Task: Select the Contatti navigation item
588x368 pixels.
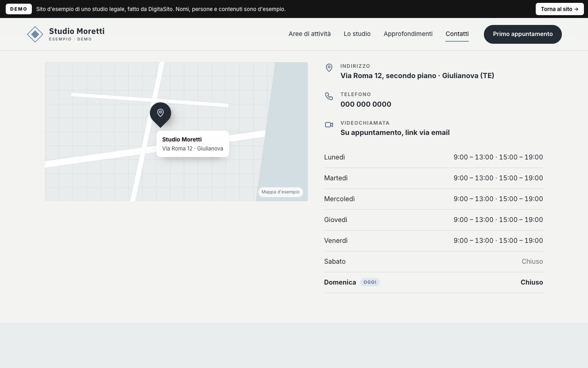Action: (x=457, y=34)
